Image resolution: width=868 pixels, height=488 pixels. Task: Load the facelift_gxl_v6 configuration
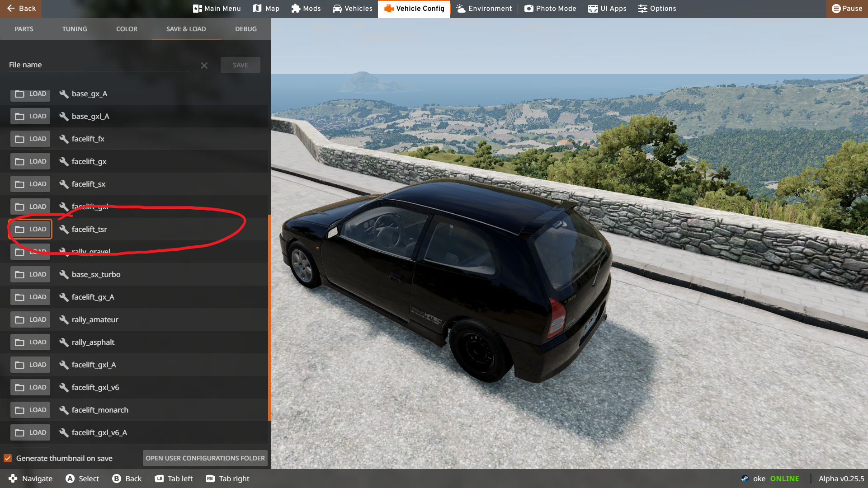30,387
